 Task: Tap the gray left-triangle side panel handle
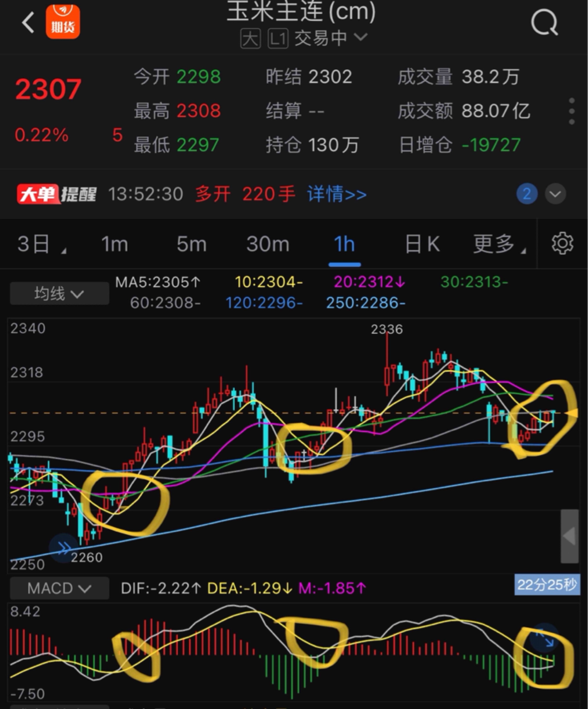[x=570, y=536]
